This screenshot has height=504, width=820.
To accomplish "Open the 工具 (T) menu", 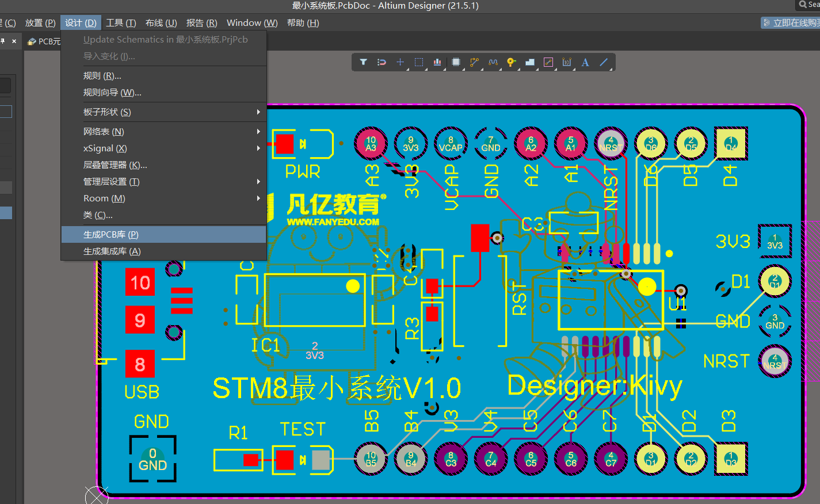I will pyautogui.click(x=121, y=22).
